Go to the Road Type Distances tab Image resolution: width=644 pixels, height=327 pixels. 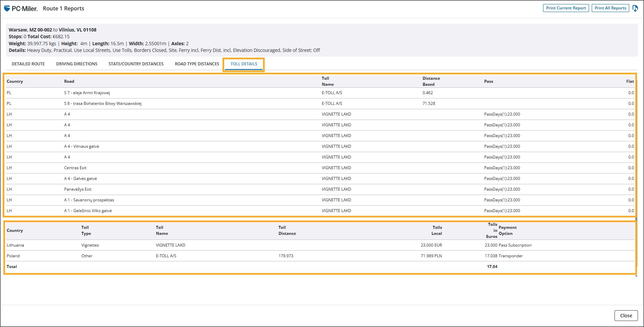pyautogui.click(x=197, y=64)
